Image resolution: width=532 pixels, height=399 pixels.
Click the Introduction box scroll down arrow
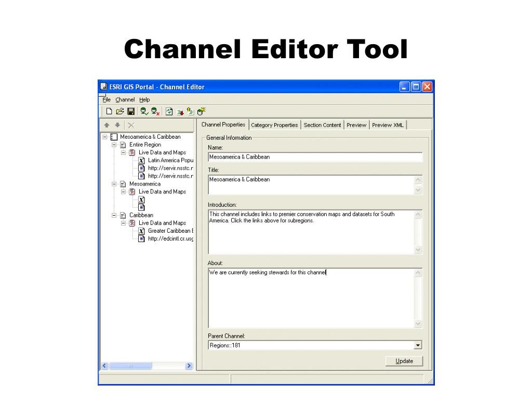click(x=418, y=250)
